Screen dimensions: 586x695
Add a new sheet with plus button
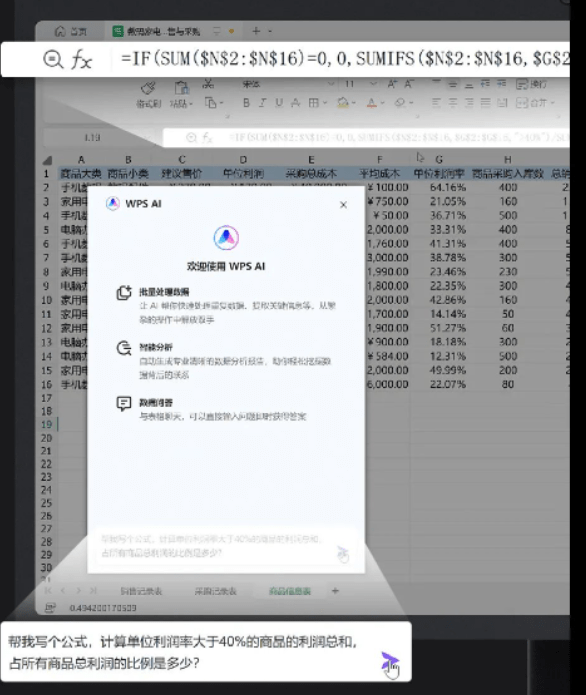click(x=335, y=591)
